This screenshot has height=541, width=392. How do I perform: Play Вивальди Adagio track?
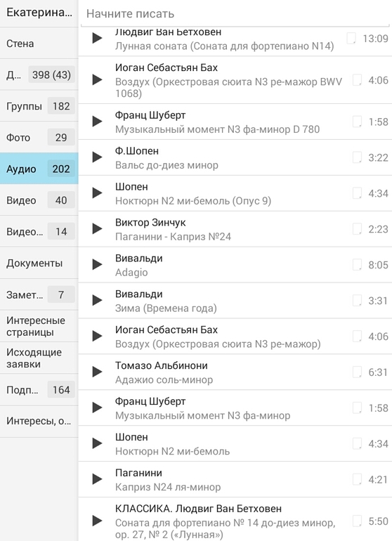click(x=98, y=265)
